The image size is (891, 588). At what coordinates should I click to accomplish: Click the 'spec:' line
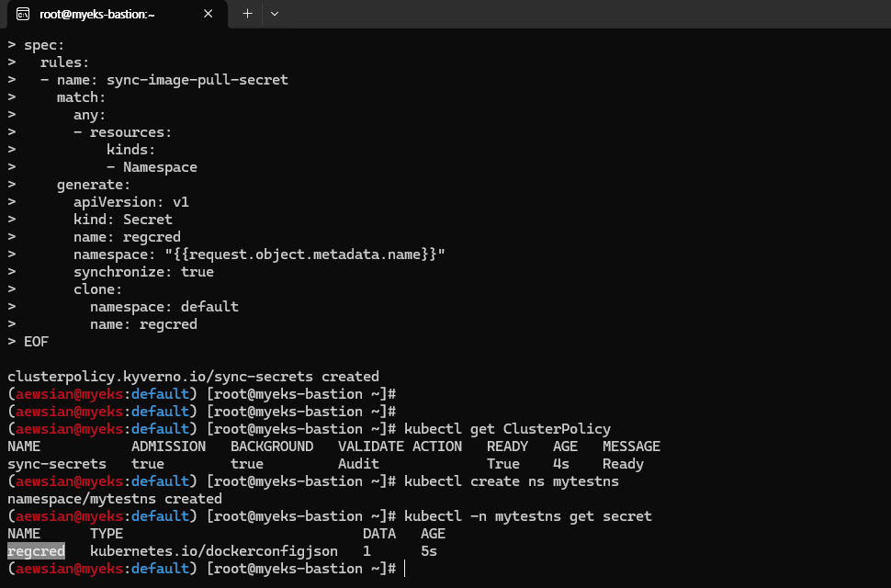[44, 45]
